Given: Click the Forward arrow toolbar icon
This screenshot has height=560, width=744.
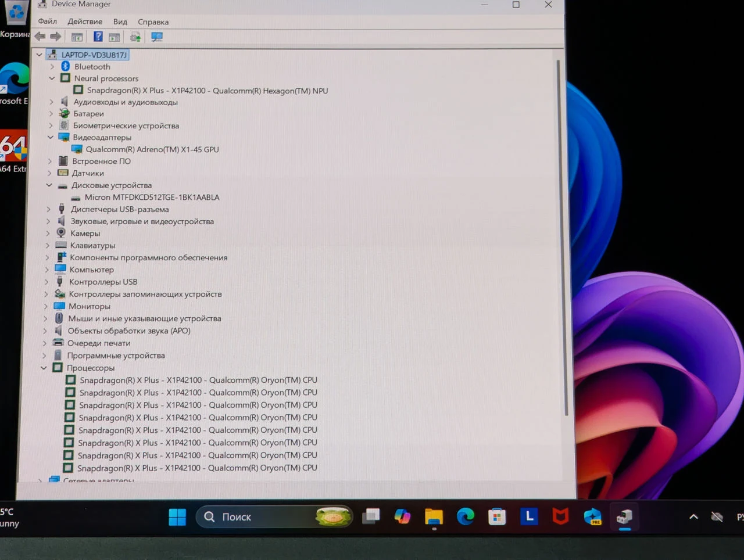Looking at the screenshot, I should click(56, 37).
